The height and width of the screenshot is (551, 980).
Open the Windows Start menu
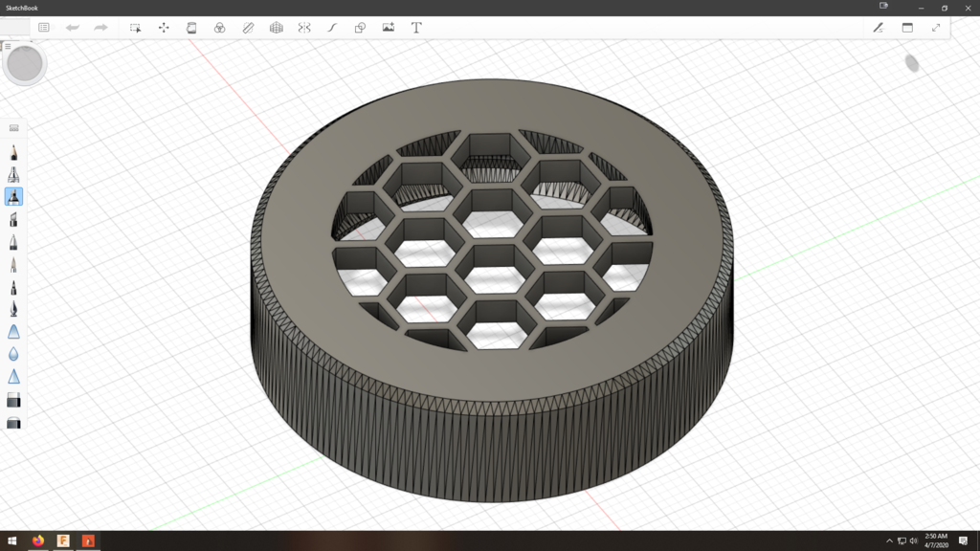coord(11,540)
